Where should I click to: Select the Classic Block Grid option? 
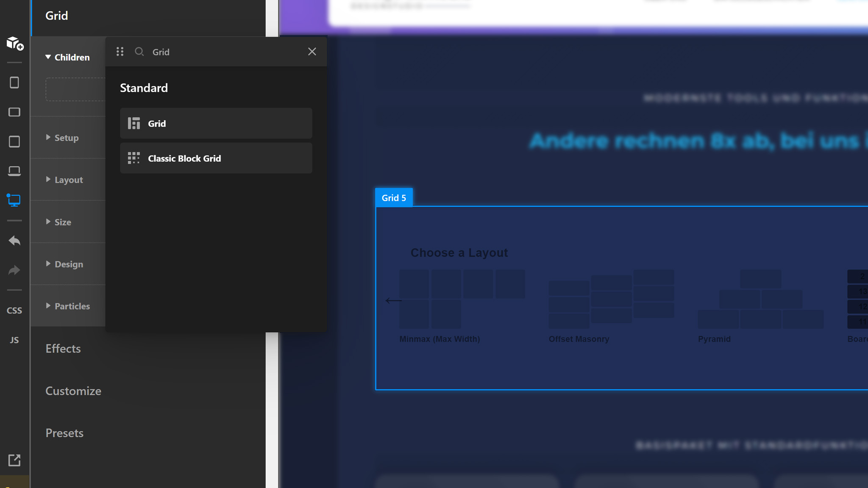click(216, 158)
